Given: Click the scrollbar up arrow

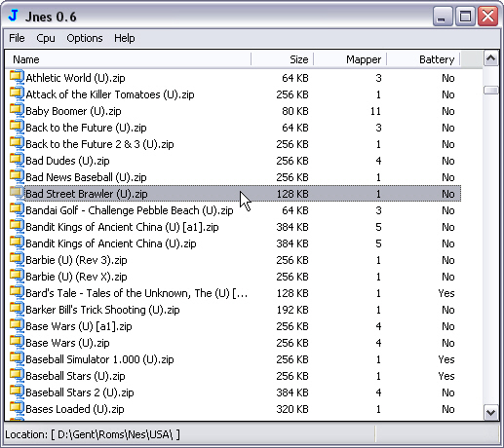Looking at the screenshot, I should (490, 58).
